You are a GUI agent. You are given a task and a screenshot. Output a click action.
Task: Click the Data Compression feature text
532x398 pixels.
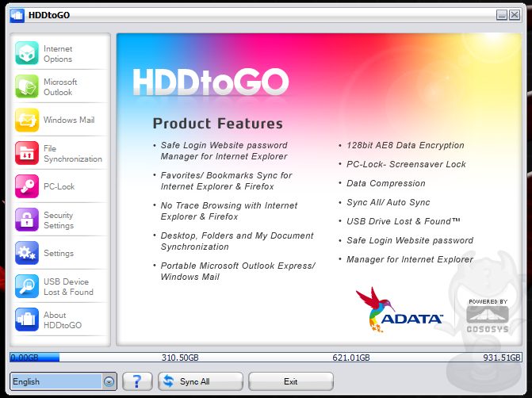(386, 183)
